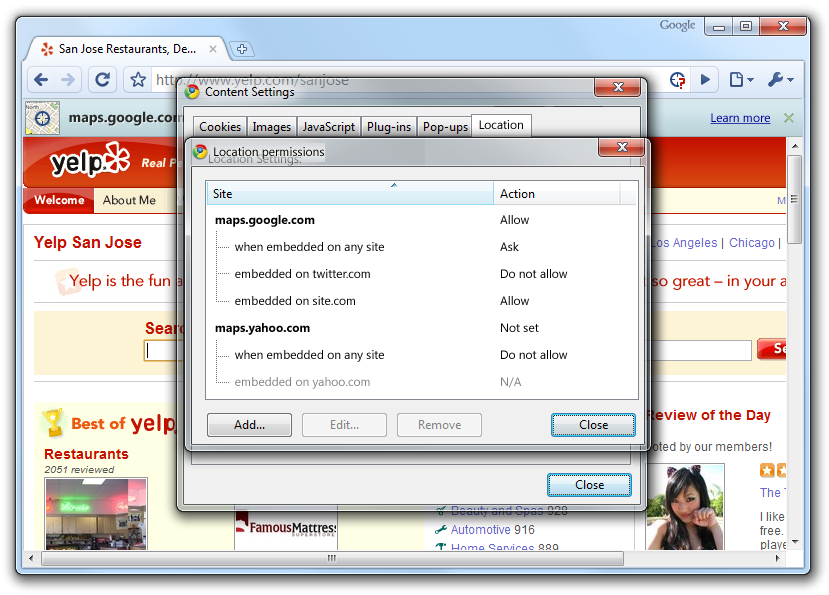Viewport: 829px width, 595px height.
Task: Click the geolocation indicator icon in address bar
Action: pyautogui.click(x=678, y=80)
